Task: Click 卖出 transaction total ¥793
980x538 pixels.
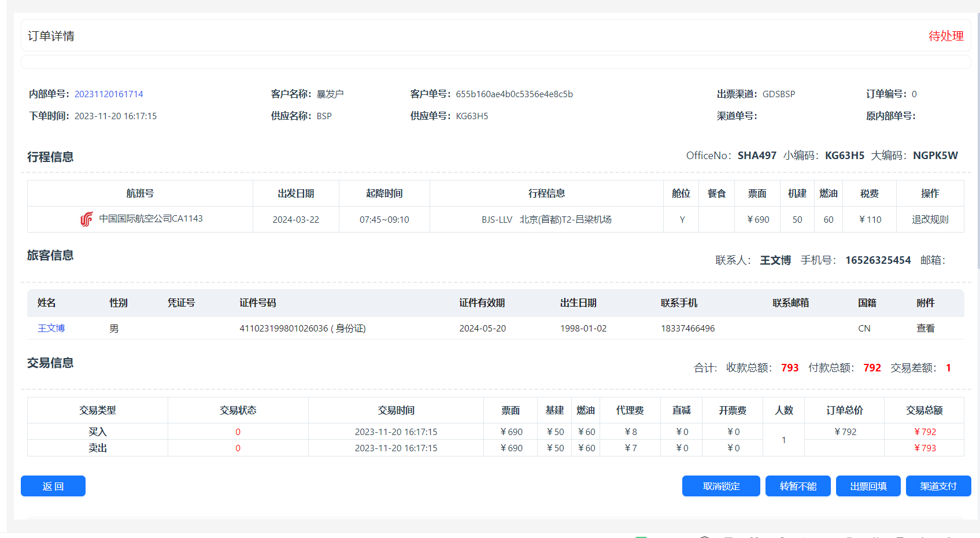Action: [x=924, y=448]
